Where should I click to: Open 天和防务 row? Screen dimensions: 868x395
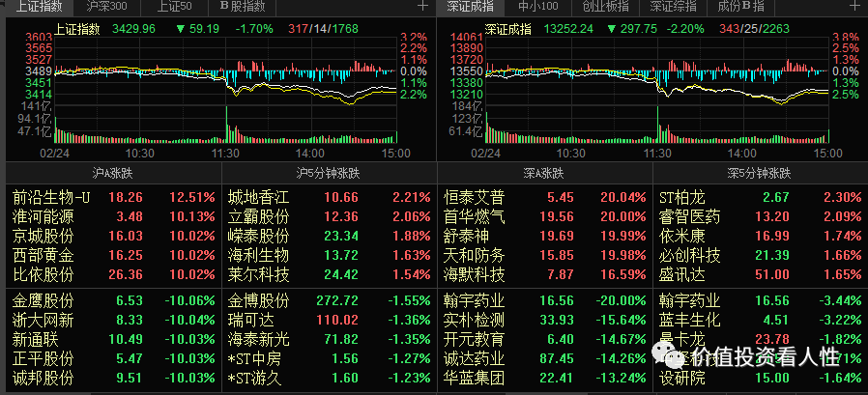coord(544,256)
